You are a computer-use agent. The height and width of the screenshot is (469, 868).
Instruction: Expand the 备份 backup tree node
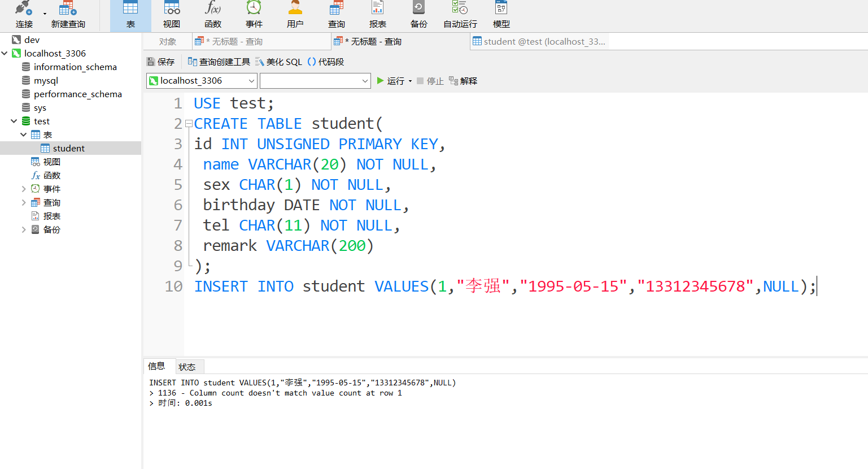coord(24,229)
